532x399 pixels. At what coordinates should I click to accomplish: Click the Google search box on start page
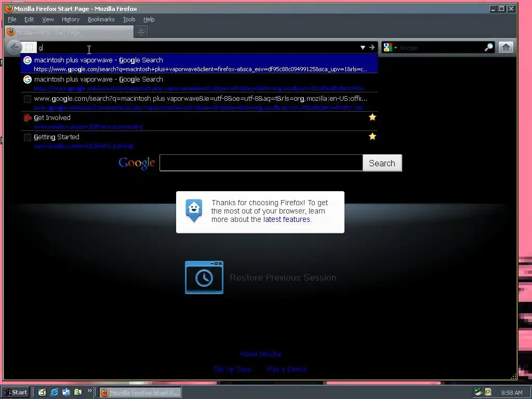pyautogui.click(x=261, y=163)
